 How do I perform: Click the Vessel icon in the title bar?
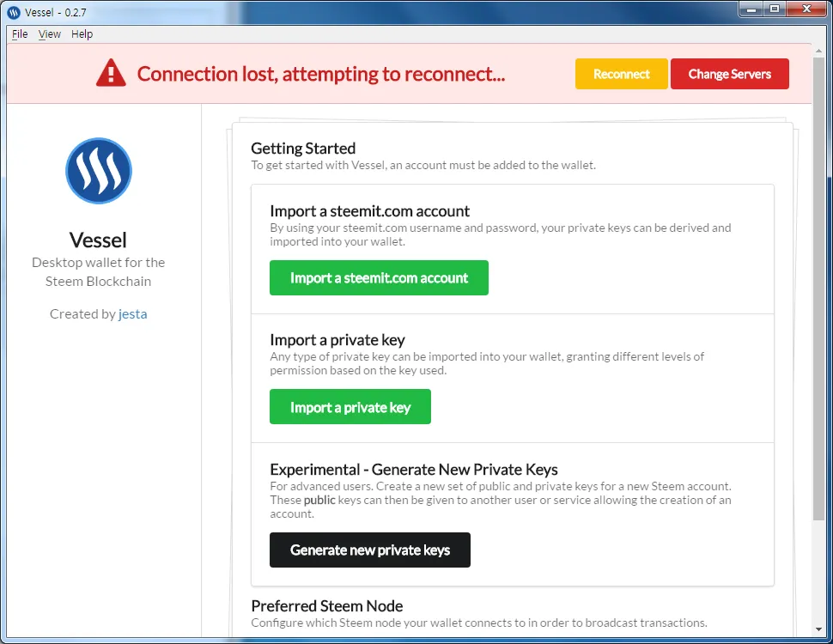14,12
